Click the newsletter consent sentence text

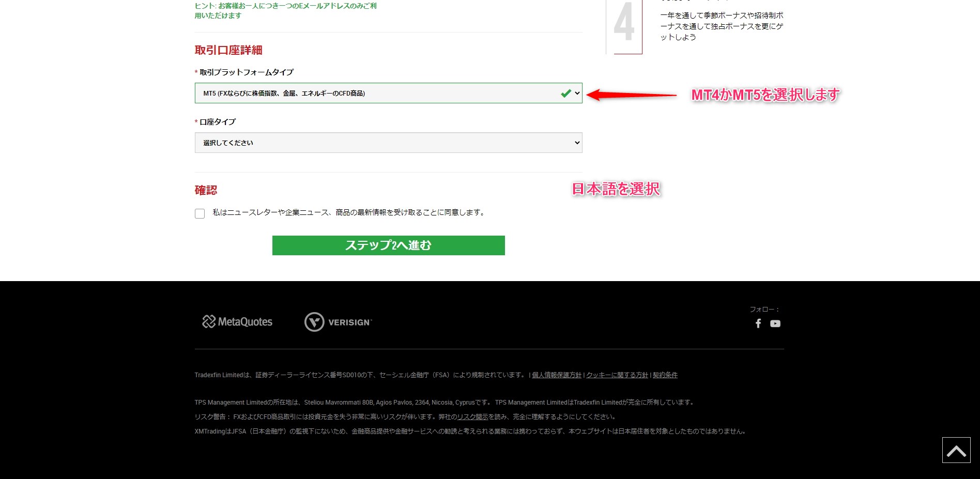pos(350,212)
